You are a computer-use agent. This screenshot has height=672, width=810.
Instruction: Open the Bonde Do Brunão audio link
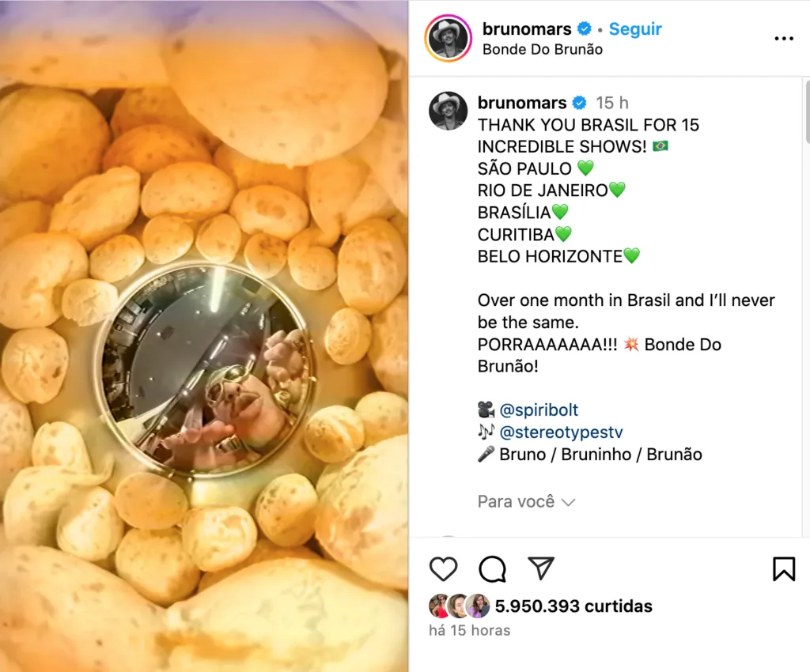point(543,50)
